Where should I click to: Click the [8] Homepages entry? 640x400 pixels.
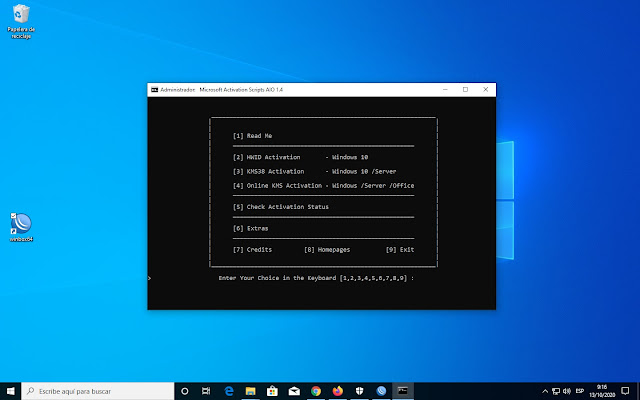coord(327,250)
